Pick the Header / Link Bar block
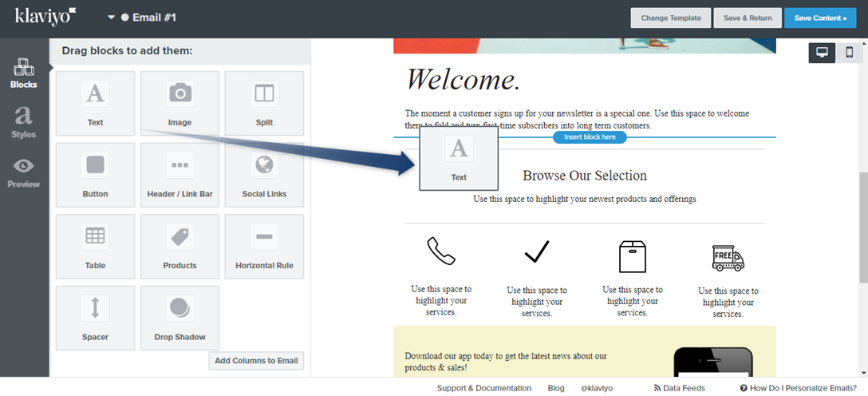This screenshot has height=396, width=868. (x=180, y=175)
